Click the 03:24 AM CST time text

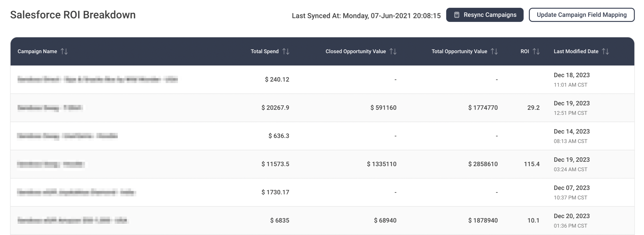570,169
